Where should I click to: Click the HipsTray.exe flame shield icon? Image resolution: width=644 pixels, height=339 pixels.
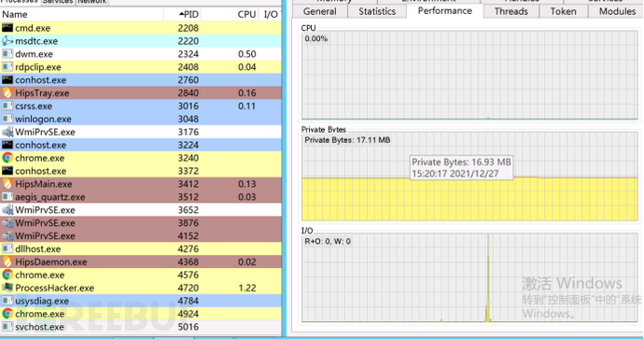(7, 92)
